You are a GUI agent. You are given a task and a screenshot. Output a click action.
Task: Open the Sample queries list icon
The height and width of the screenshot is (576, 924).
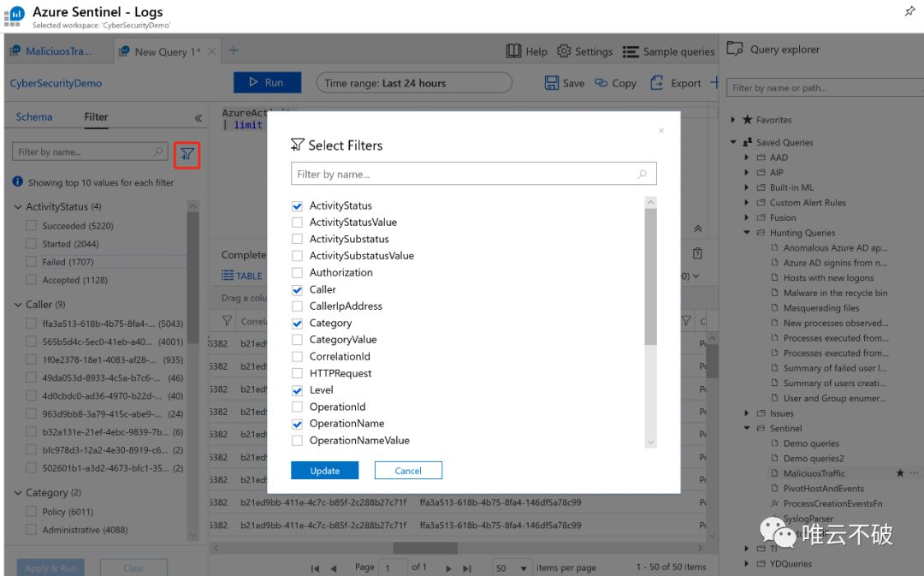click(631, 52)
